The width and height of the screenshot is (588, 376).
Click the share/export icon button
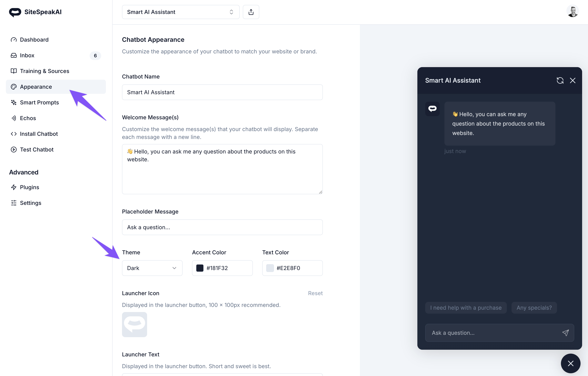[x=251, y=12]
